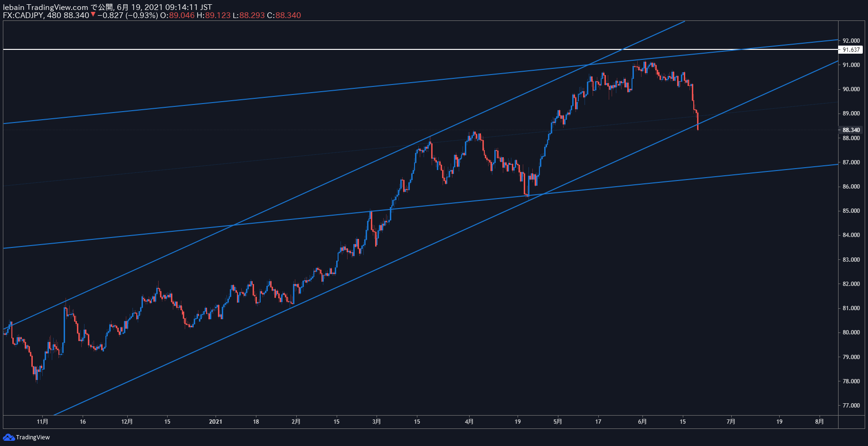This screenshot has width=868, height=446.
Task: Click the 80.000 price axis label
Action: (851, 332)
